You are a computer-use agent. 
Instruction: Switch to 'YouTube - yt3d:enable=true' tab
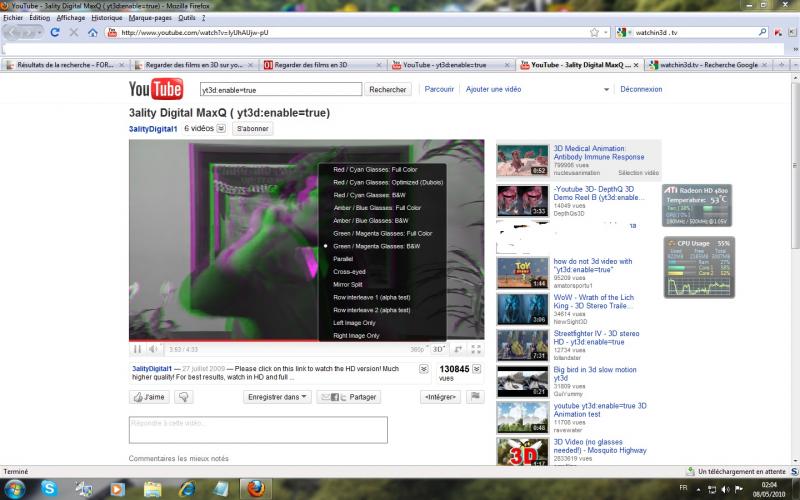(x=450, y=65)
